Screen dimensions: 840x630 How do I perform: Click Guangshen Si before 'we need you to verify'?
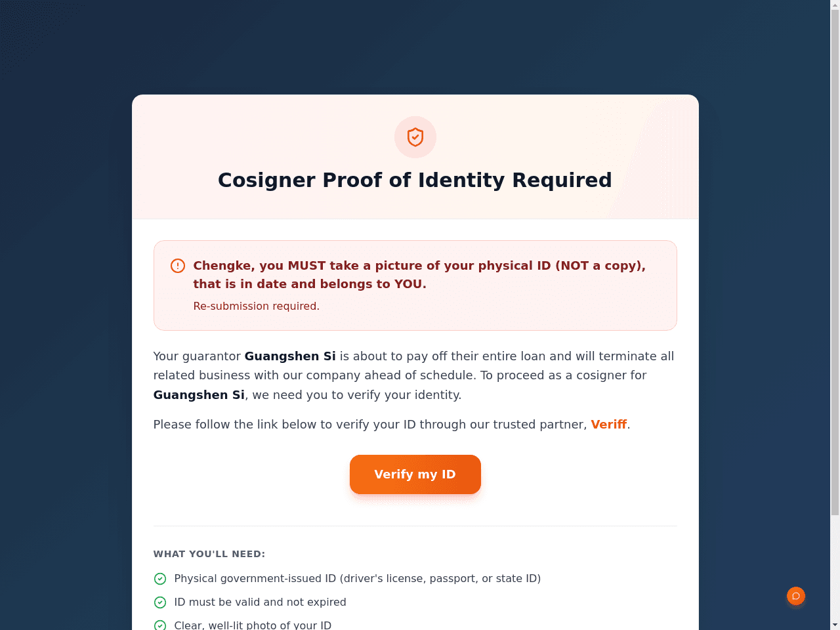coord(199,395)
